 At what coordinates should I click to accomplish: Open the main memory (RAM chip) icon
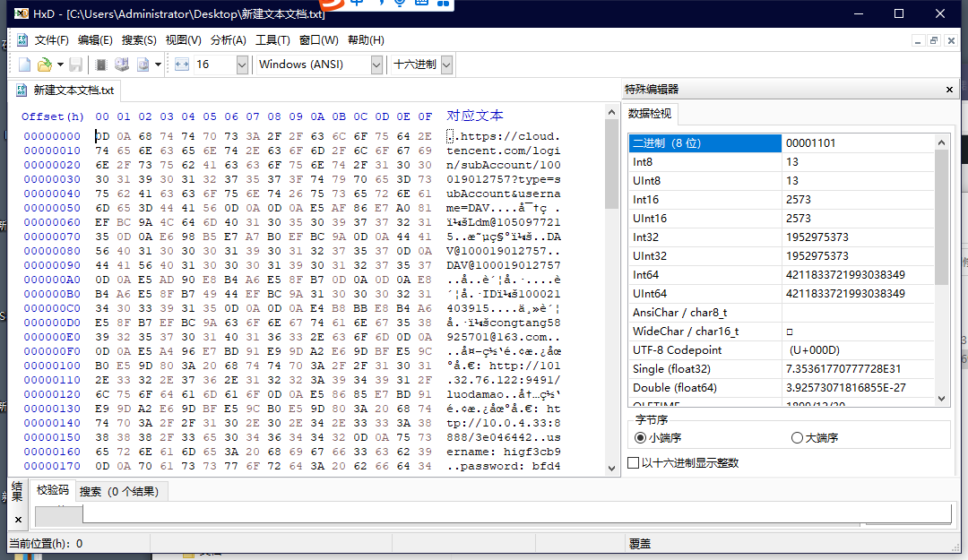point(101,65)
